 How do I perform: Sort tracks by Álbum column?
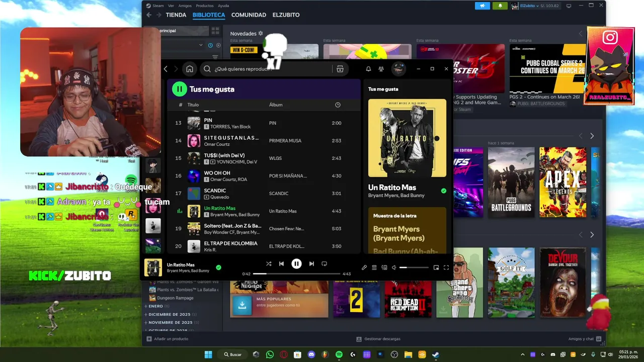pos(276,105)
